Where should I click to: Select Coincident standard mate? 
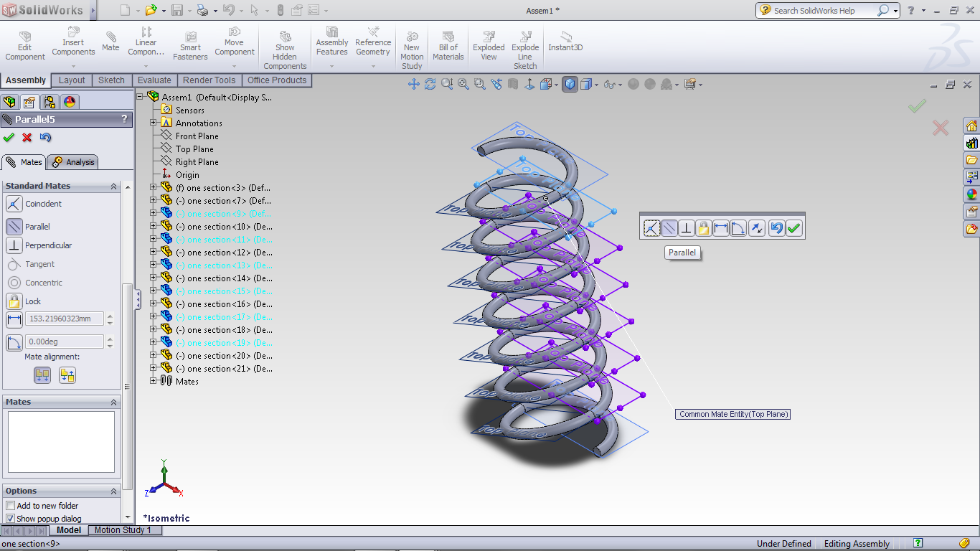click(34, 204)
